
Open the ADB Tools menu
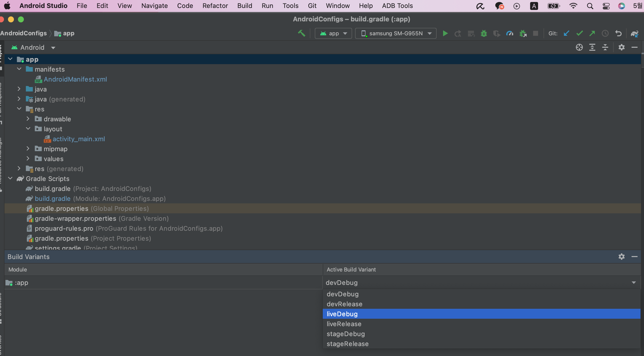coord(397,6)
